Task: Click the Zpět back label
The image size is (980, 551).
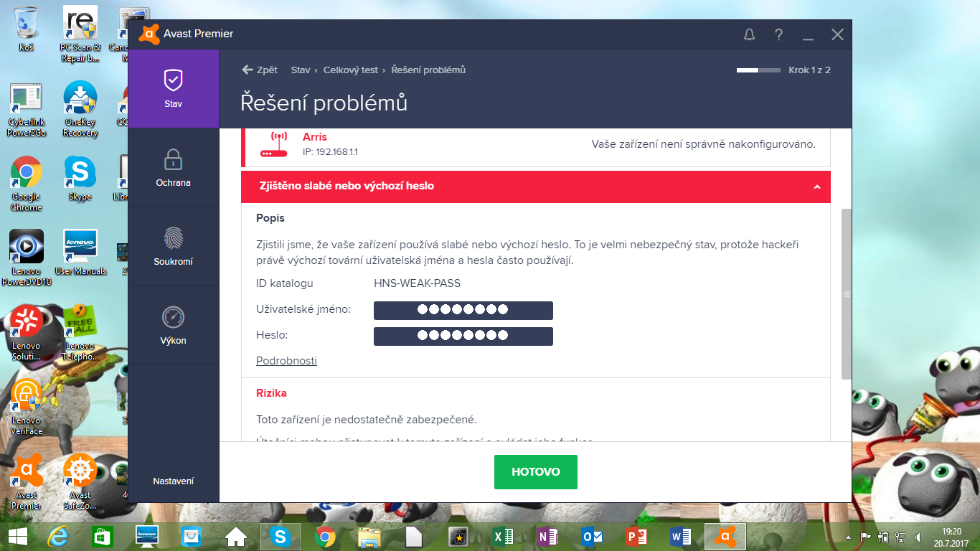Action: 267,70
